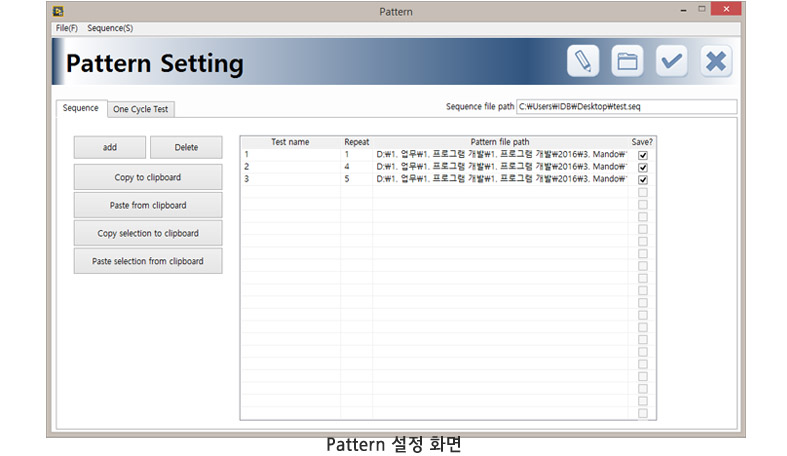Click Paste selection from clipboard button
This screenshot has height=456, width=787.
(148, 261)
